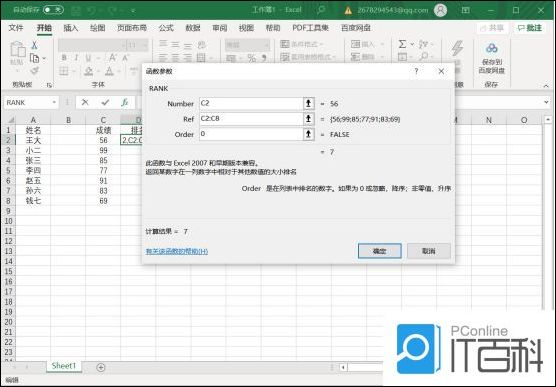Click the Enter checkmark formula bar icon
Viewport: 556px width, 387px height.
105,103
